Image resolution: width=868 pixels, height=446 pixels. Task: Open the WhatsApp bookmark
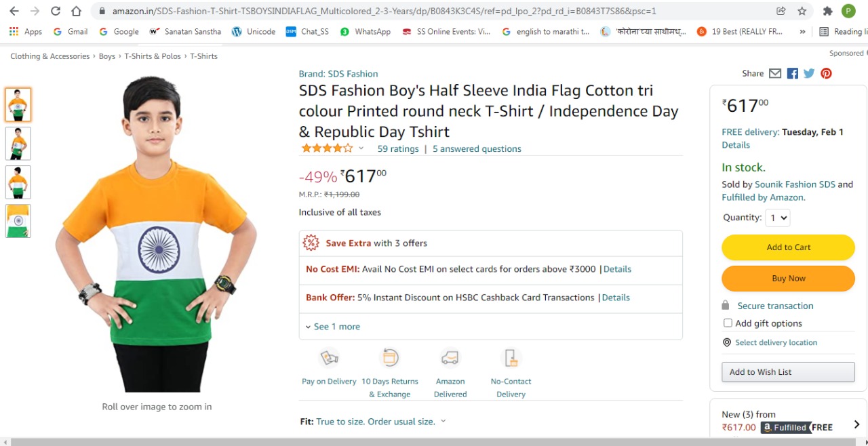[366, 31]
